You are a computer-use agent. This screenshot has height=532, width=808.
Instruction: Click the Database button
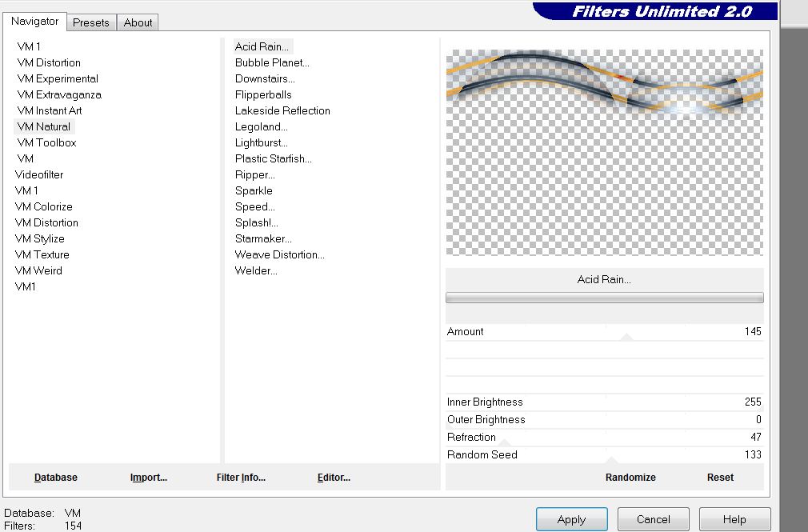(x=56, y=478)
